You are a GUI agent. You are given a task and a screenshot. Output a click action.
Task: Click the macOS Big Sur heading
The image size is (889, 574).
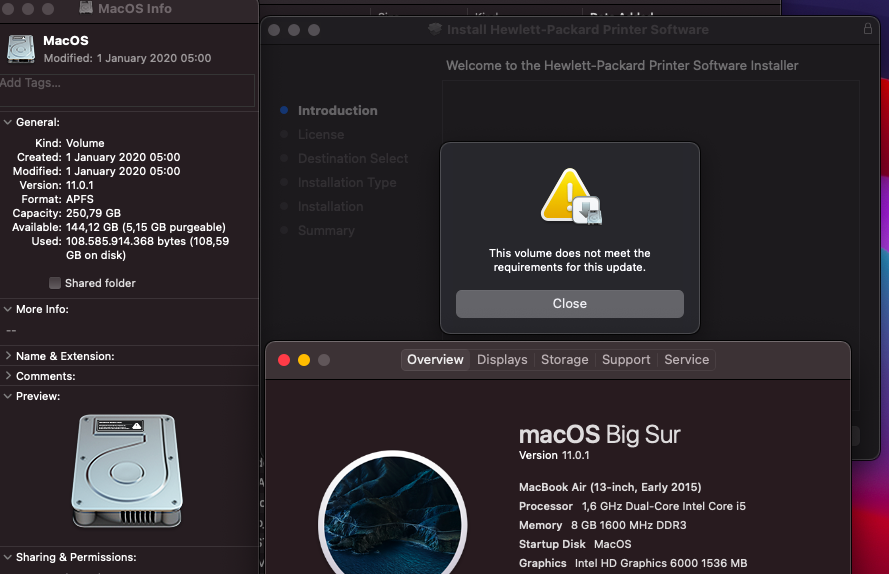pos(599,435)
